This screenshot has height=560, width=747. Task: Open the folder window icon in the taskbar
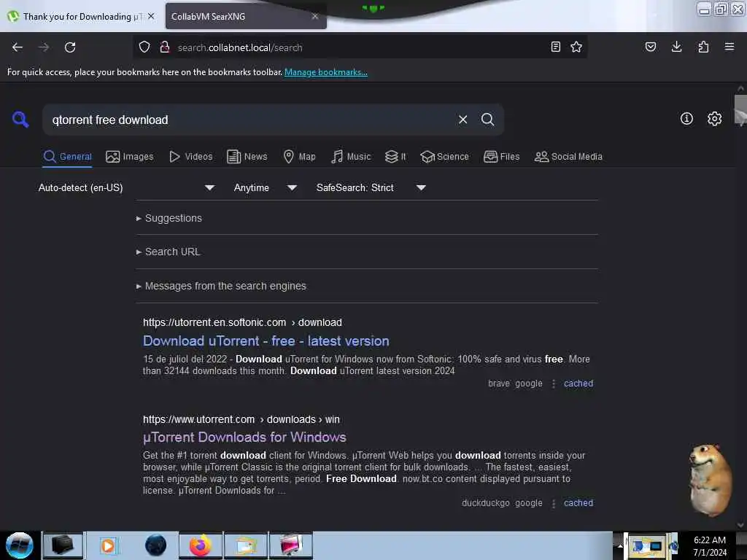(x=246, y=545)
